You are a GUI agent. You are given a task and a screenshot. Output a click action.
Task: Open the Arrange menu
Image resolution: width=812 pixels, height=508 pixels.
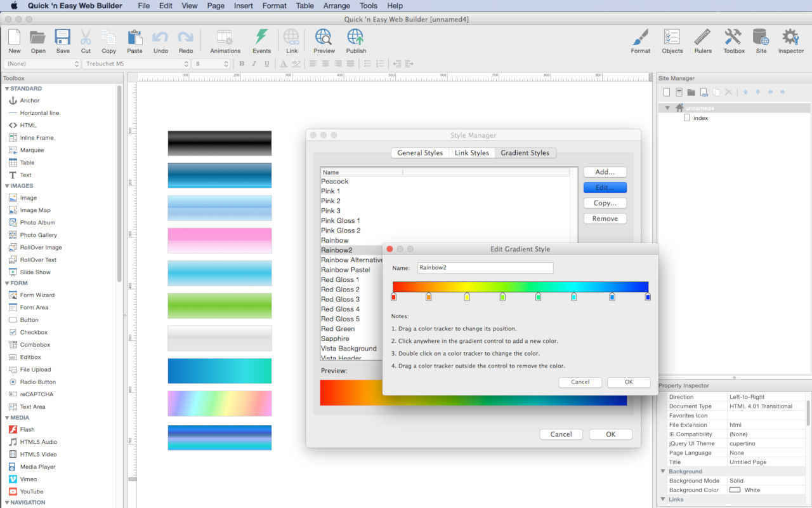click(336, 6)
